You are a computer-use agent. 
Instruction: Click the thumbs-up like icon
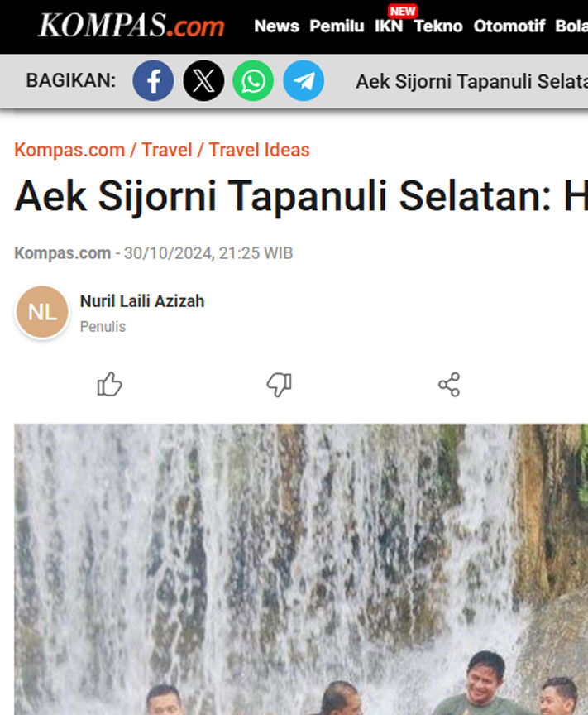[x=110, y=385]
